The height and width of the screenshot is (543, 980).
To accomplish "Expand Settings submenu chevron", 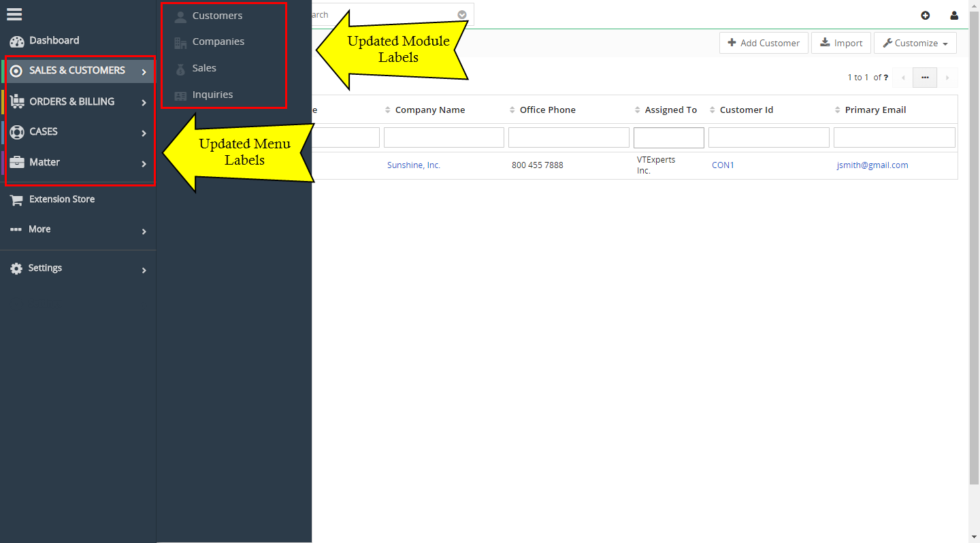I will tap(144, 271).
